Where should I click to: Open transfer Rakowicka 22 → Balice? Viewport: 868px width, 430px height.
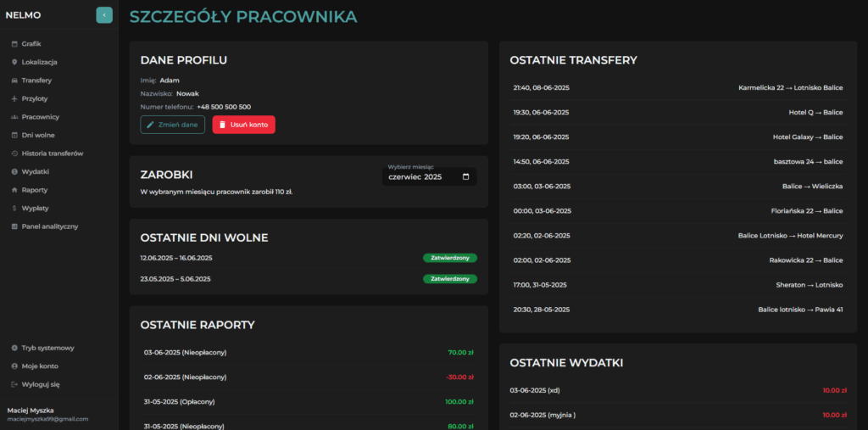(x=678, y=260)
